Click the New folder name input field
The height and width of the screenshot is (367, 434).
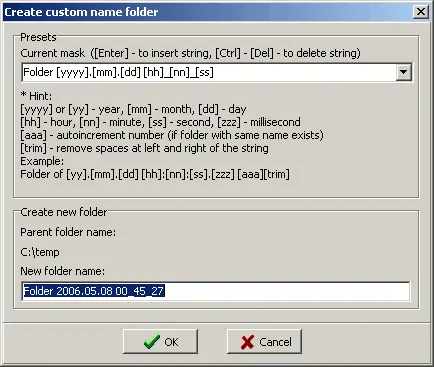point(216,291)
